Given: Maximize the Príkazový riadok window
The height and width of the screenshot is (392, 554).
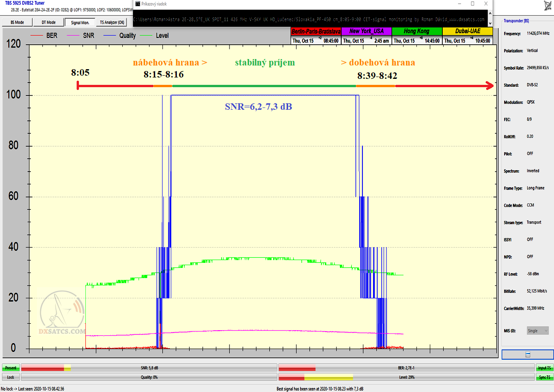Looking at the screenshot, I should click(x=472, y=4).
